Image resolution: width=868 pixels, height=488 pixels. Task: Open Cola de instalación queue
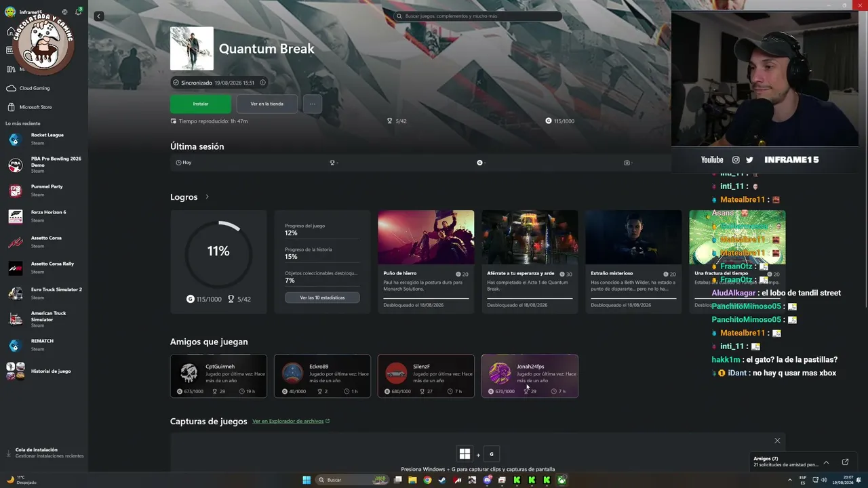click(44, 453)
